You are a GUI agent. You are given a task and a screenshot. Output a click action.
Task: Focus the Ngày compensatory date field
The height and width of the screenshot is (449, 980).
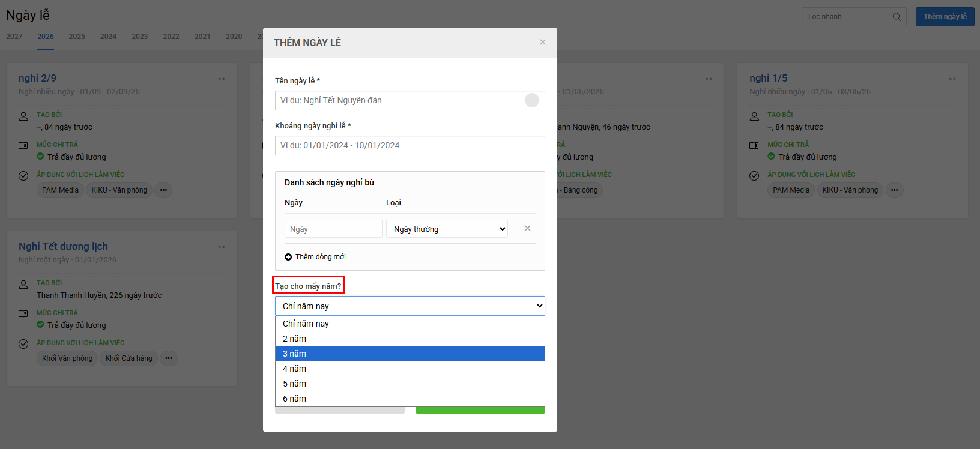(333, 229)
